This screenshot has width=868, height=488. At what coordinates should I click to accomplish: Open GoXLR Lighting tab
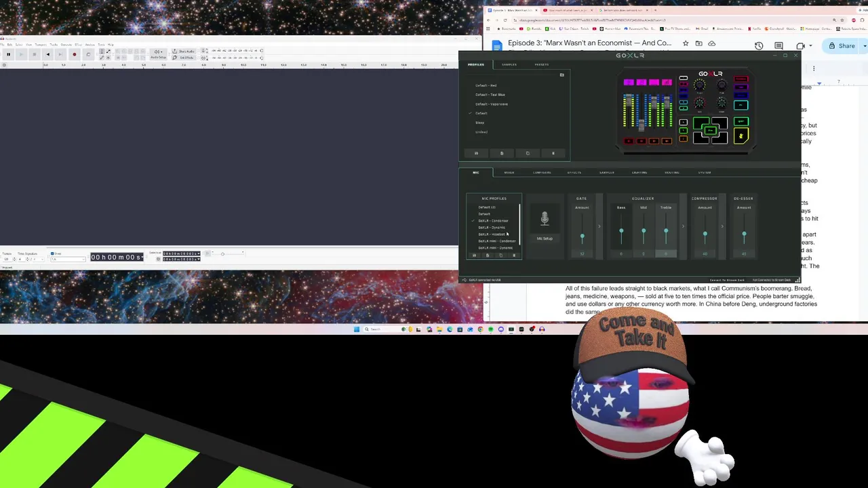[639, 172]
